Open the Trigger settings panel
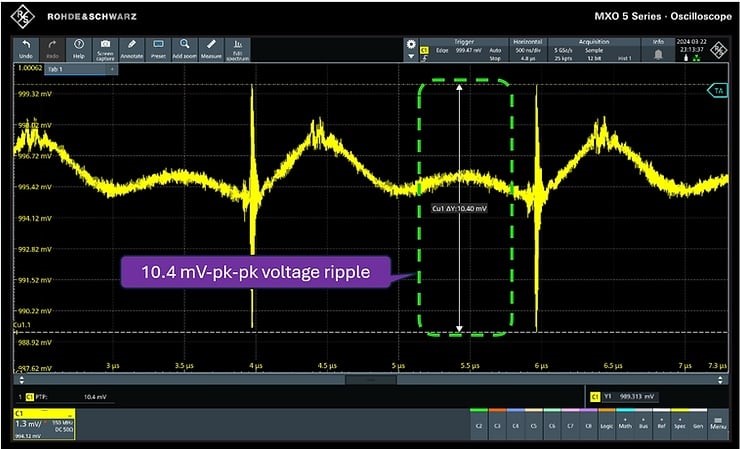Viewport: 740px width, 449px height. 464,50
